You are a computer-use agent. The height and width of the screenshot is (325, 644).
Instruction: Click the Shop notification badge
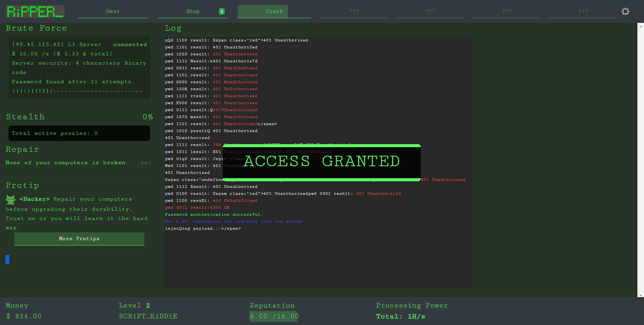click(222, 11)
